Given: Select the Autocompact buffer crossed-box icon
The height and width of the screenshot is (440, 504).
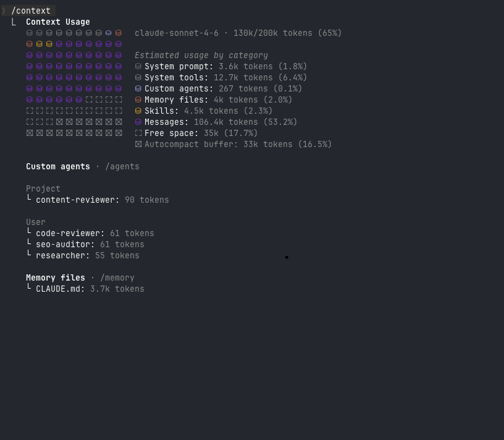Looking at the screenshot, I should (x=138, y=145).
